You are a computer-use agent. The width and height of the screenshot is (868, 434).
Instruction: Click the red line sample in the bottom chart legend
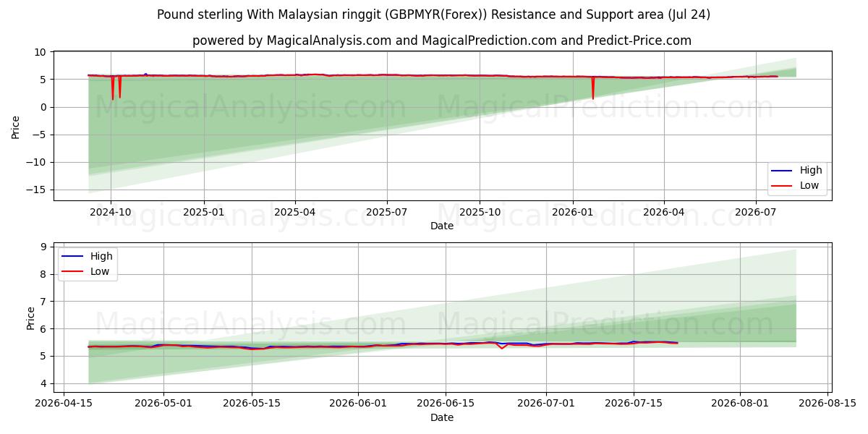pyautogui.click(x=73, y=272)
